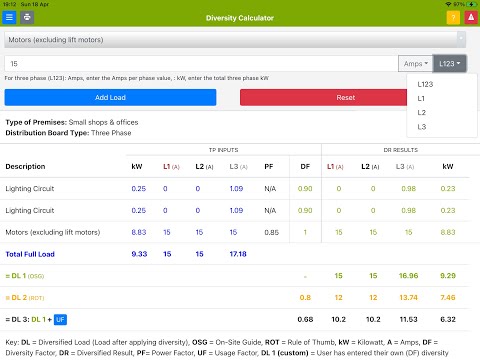The width and height of the screenshot is (480, 360).
Task: Click the second Lighting Circuit row description
Action: pos(30,211)
